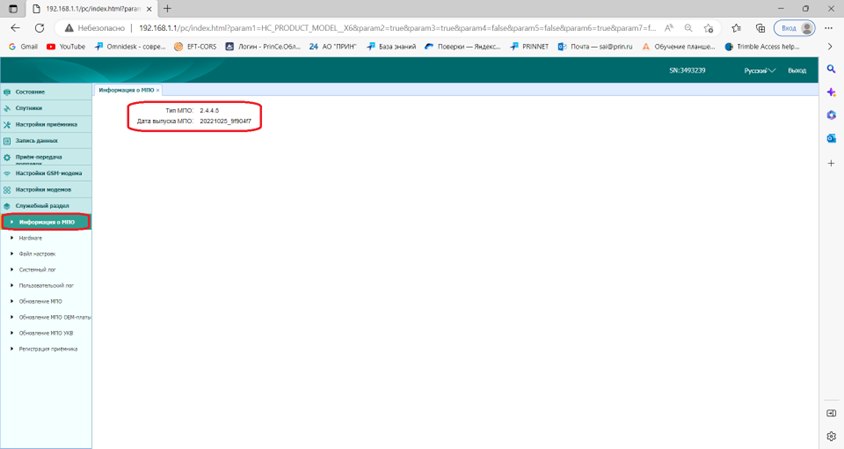844x449 pixels.
Task: Open the Русский language dropdown
Action: 759,71
